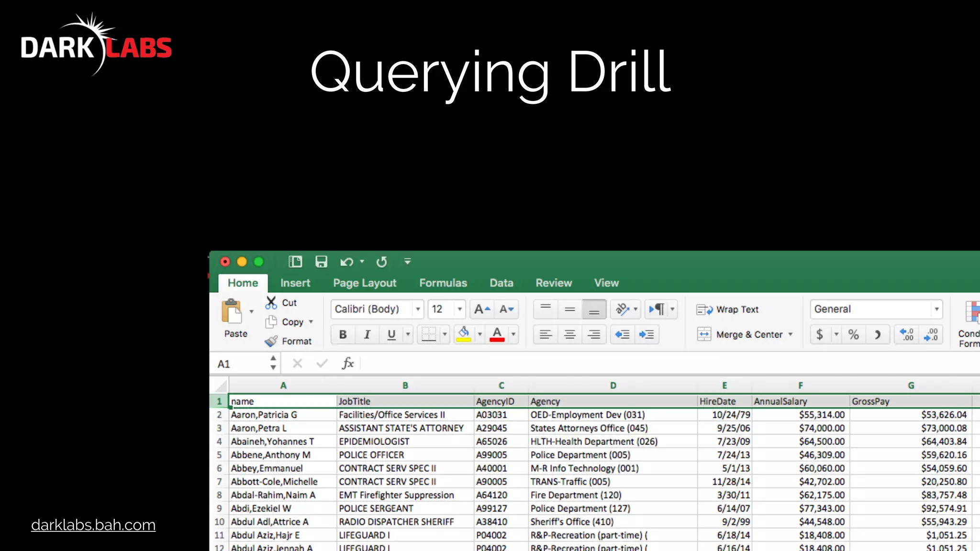Toggle underline formatting

coord(391,334)
